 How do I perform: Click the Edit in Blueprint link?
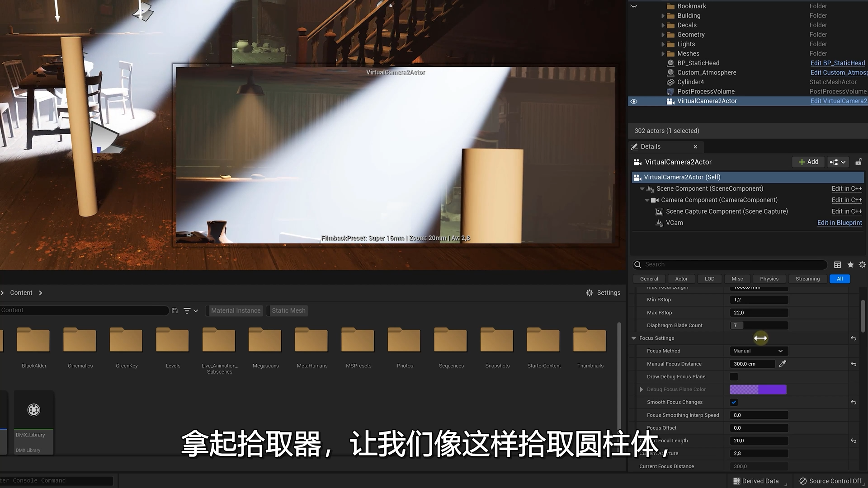click(840, 223)
